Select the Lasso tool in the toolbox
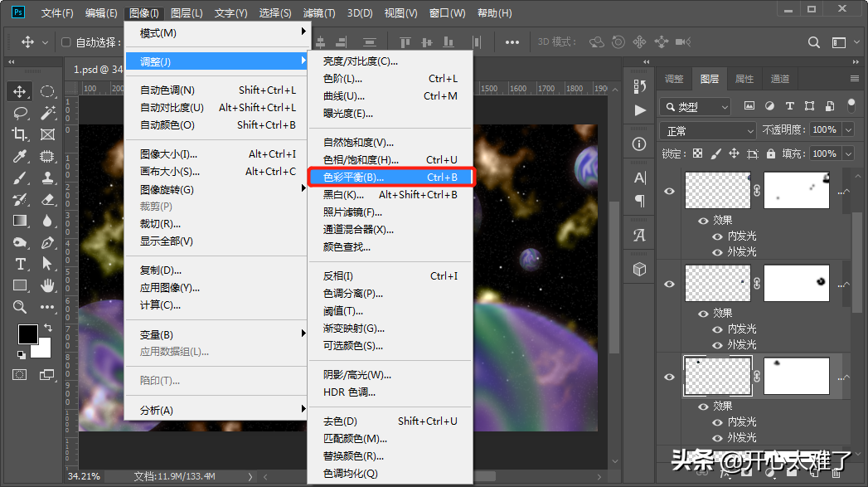 [x=20, y=113]
